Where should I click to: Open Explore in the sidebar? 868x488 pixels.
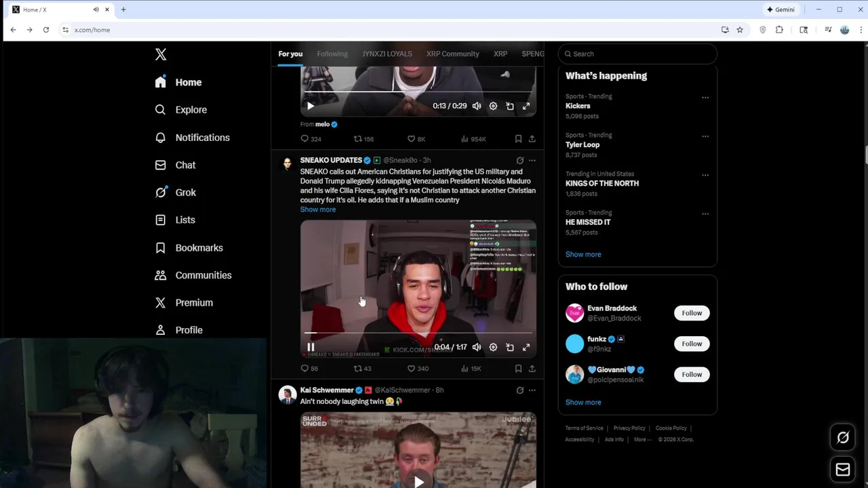click(180, 110)
